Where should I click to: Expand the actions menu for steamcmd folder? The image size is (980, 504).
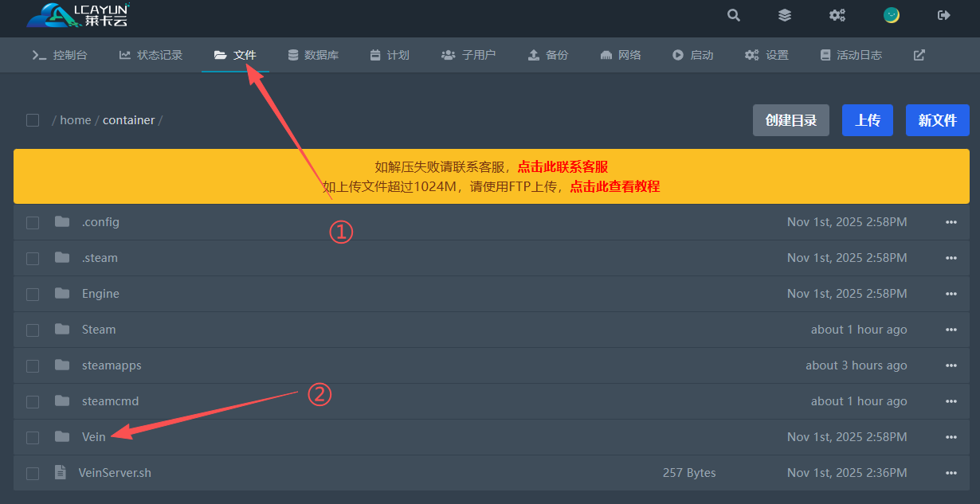point(951,401)
